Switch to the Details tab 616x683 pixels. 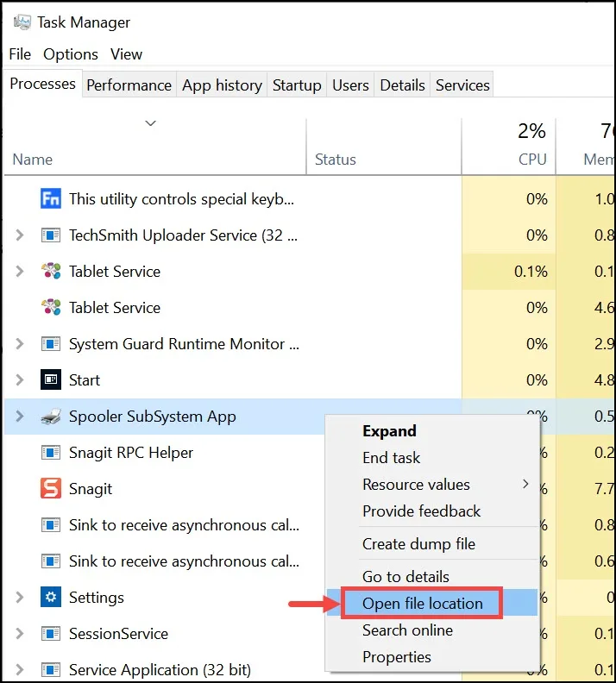[x=402, y=85]
